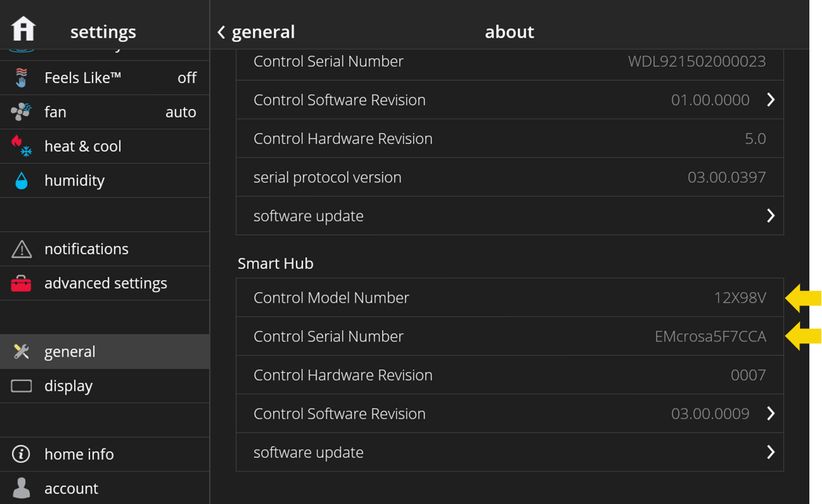Tap the Feels Like hand icon
Viewport: 822px width, 504px height.
click(x=21, y=77)
